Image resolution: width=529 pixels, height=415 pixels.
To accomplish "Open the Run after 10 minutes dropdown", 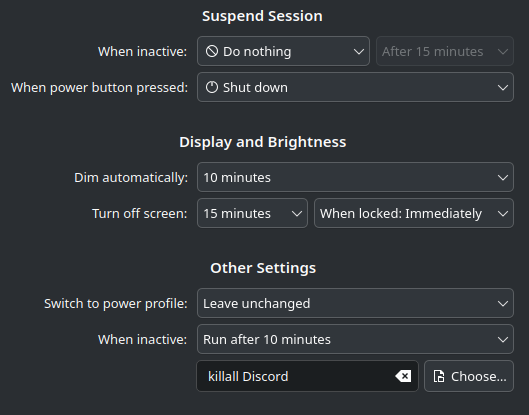I will pos(355,339).
